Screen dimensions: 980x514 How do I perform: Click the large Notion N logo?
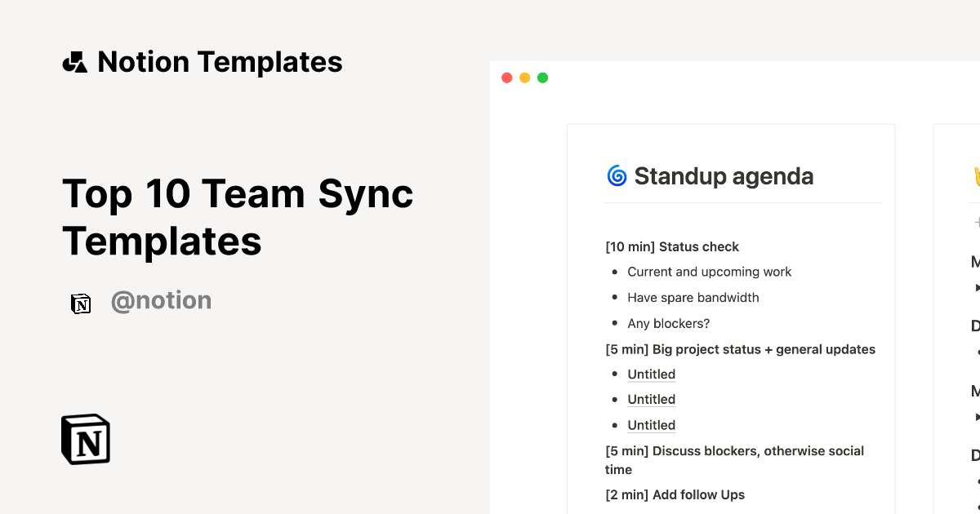click(x=85, y=439)
